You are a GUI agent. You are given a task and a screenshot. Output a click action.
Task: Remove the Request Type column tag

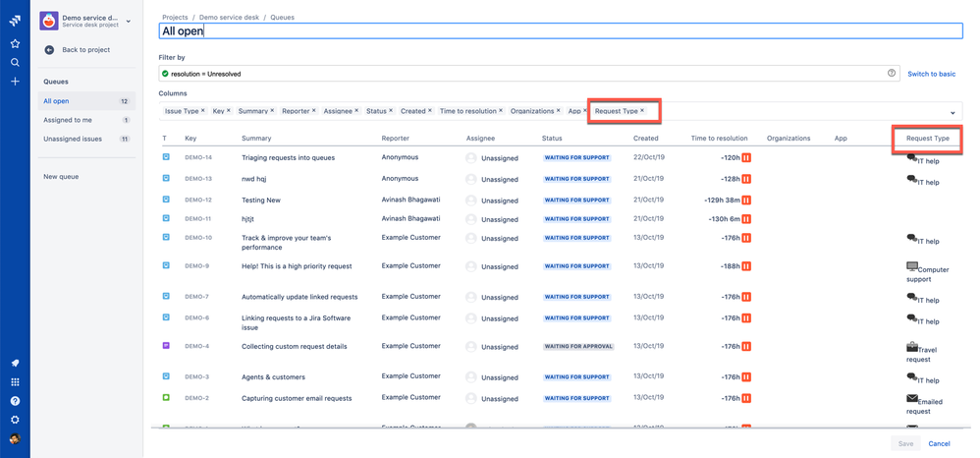click(643, 111)
